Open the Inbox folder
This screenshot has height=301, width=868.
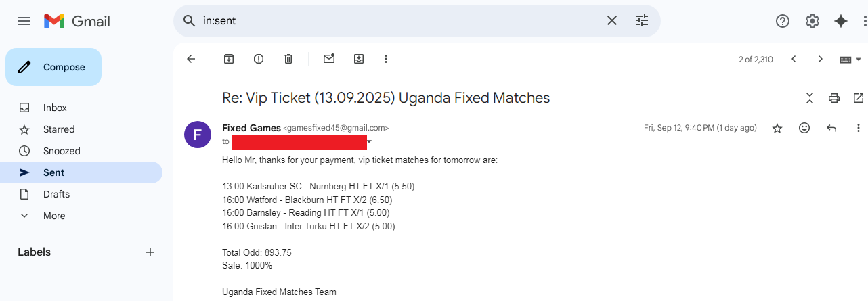[x=55, y=108]
